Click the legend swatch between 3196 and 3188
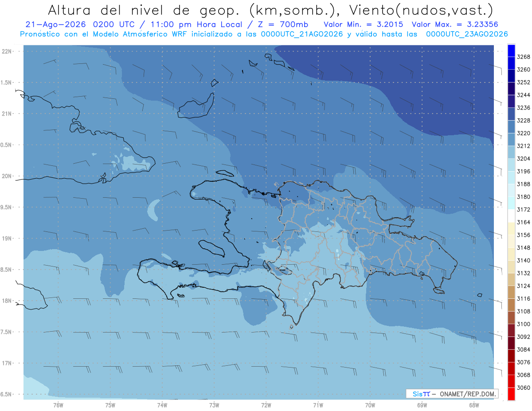Screen dimensions: 532x411 (511, 178)
